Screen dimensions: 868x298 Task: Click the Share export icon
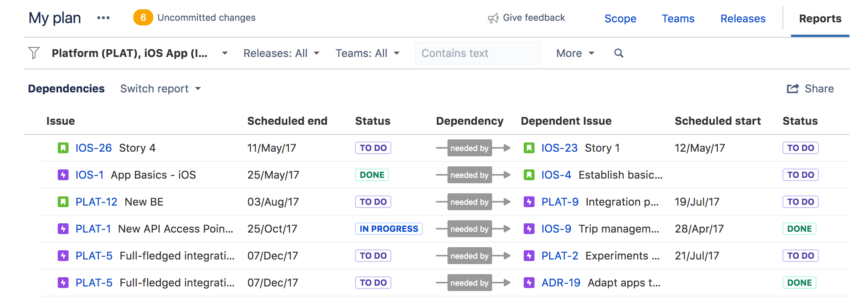pos(793,89)
